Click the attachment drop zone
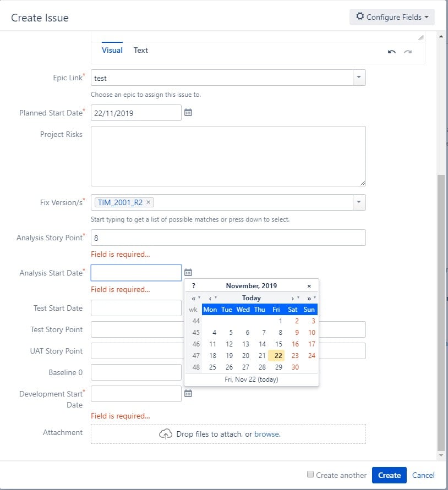 (228, 434)
